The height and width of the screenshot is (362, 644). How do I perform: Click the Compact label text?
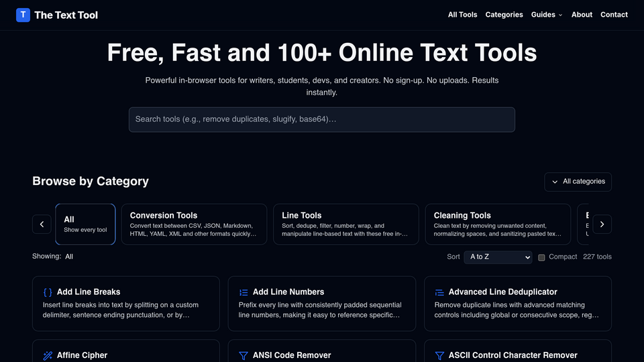[x=563, y=257]
